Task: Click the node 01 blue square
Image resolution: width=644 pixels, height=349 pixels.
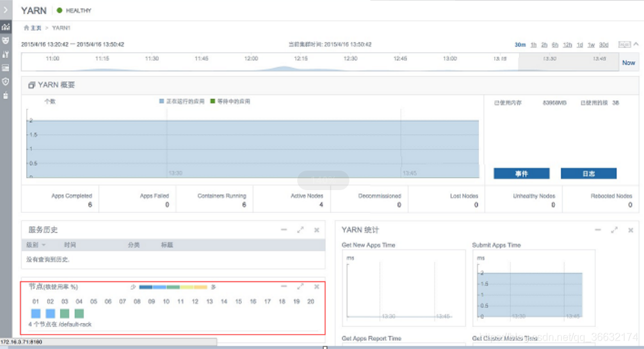Action: (x=36, y=314)
